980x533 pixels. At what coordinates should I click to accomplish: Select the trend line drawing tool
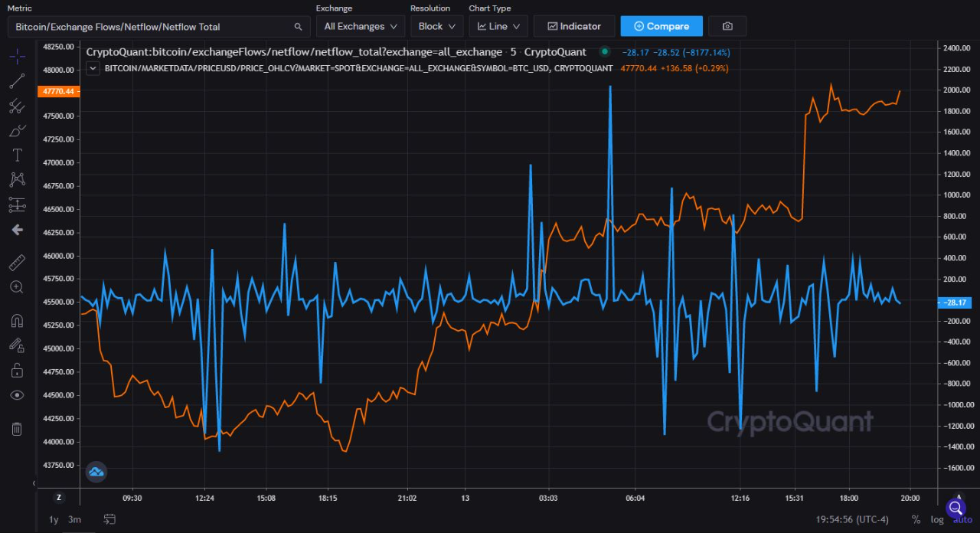(16, 81)
